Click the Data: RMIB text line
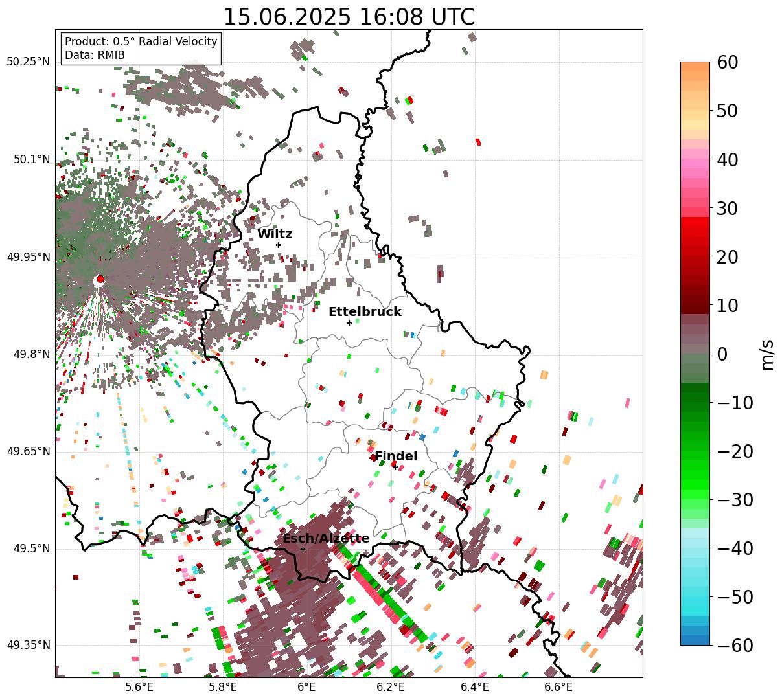 pyautogui.click(x=95, y=55)
